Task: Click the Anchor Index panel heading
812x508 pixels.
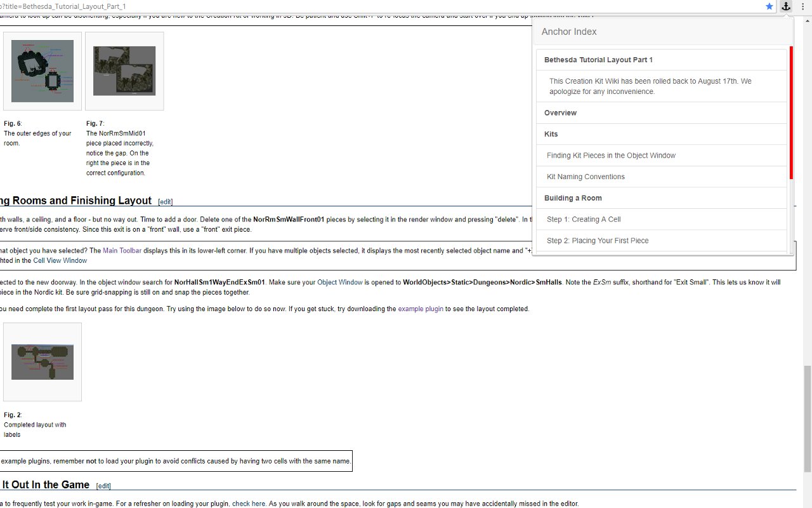Action: click(x=569, y=32)
